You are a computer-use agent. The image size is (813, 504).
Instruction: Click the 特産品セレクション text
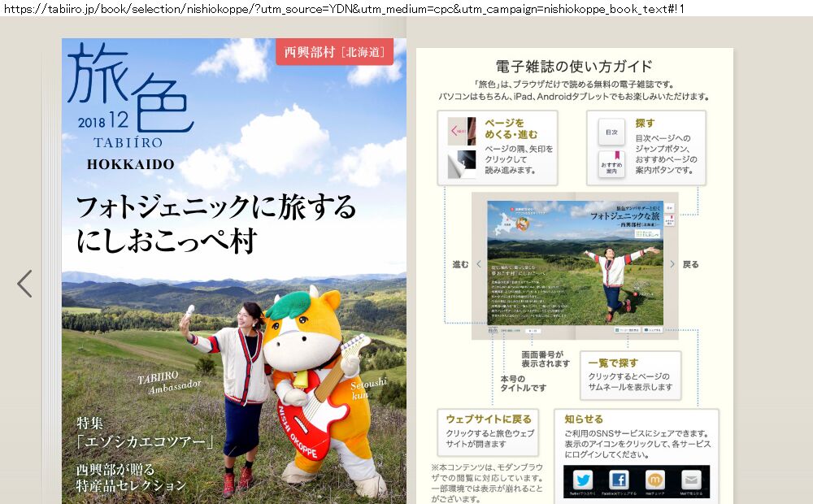tap(131, 486)
